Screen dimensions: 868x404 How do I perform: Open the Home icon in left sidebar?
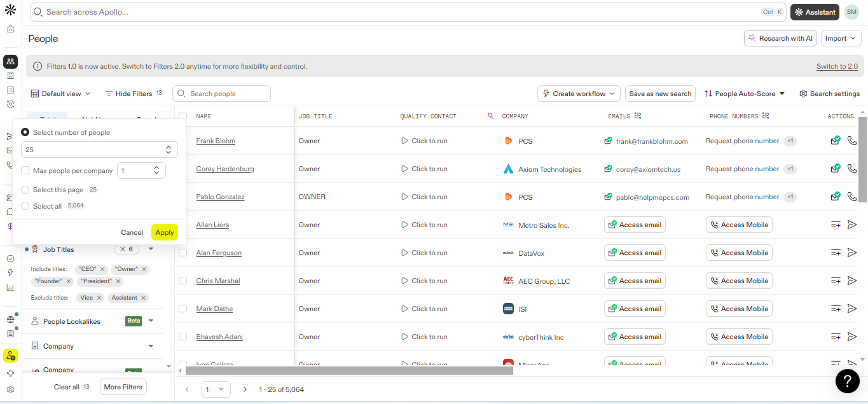coord(10,29)
